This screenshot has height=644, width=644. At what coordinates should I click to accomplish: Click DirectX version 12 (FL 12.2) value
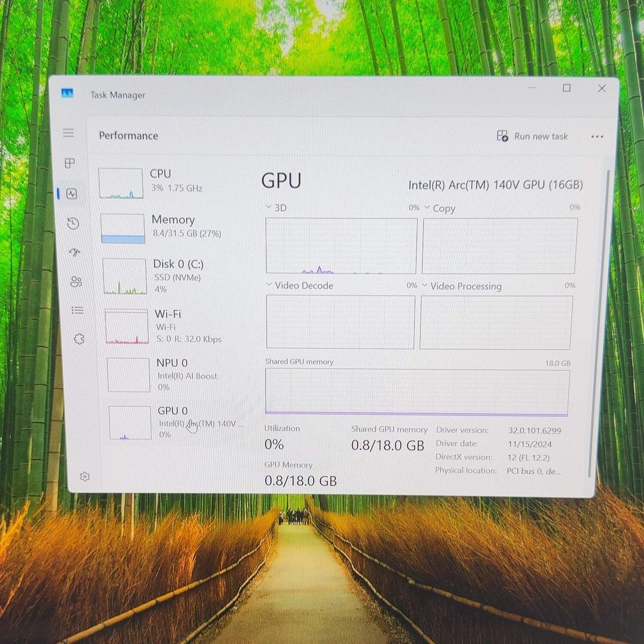coord(529,458)
